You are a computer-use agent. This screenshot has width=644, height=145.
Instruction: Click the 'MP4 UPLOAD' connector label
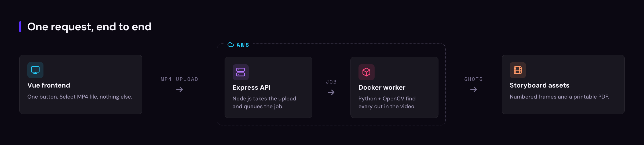(x=180, y=79)
